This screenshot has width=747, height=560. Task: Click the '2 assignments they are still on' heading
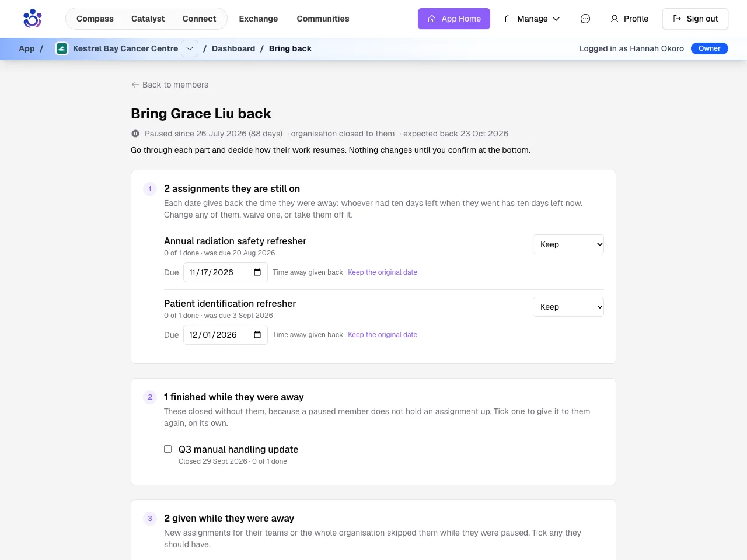pos(232,188)
